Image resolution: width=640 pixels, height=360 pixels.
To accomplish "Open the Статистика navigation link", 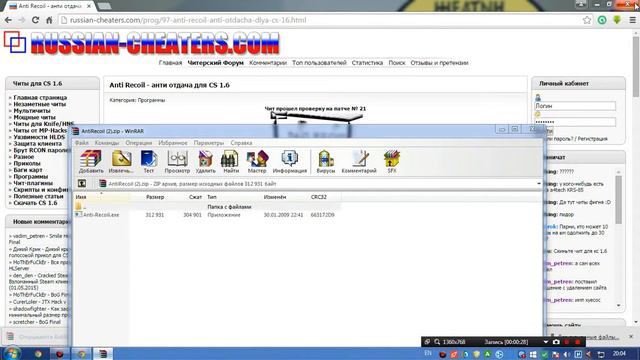I will (x=367, y=63).
